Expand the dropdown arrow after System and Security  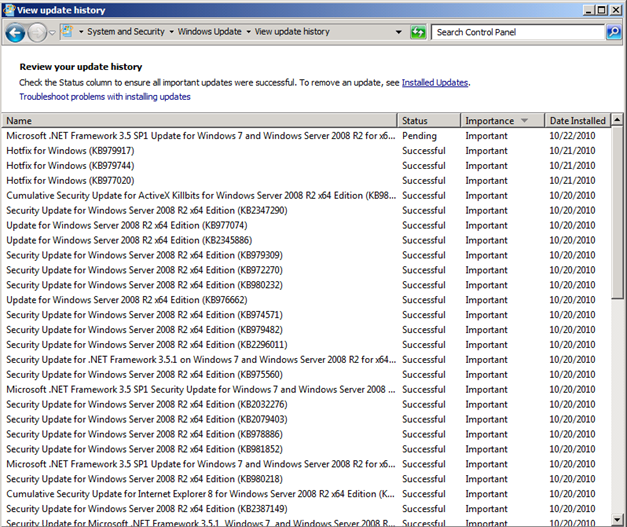172,32
